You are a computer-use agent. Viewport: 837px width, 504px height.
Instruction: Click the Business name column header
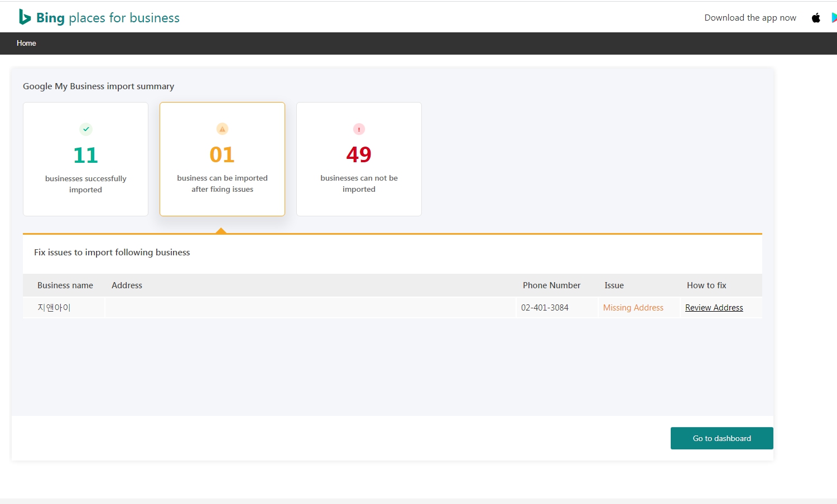pyautogui.click(x=65, y=285)
